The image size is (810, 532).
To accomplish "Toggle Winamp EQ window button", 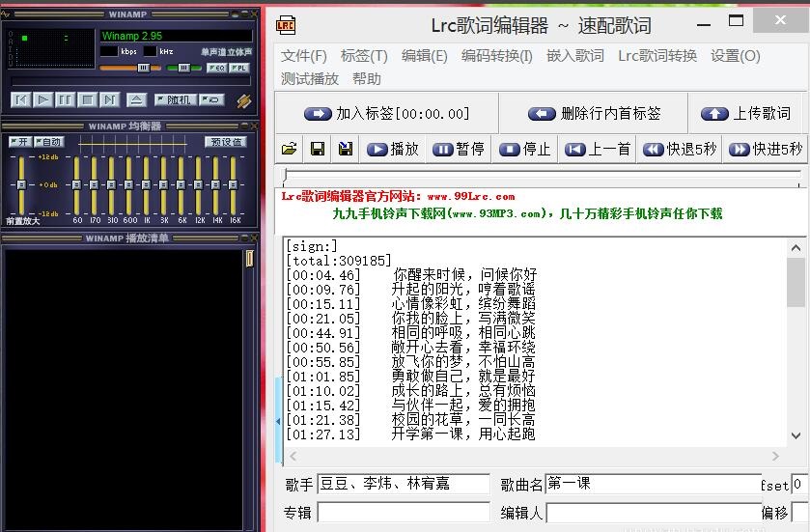I will coord(216,69).
